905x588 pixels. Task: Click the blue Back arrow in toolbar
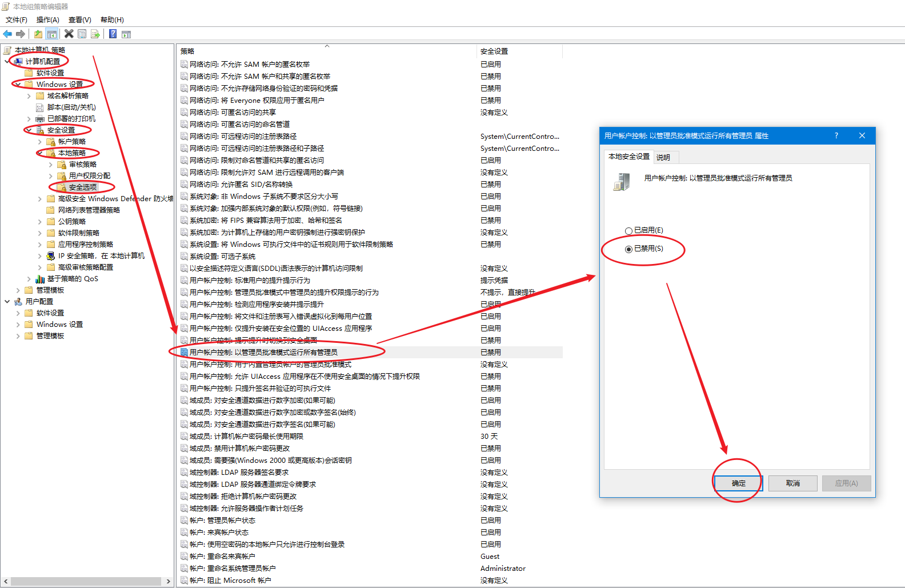pos(7,34)
